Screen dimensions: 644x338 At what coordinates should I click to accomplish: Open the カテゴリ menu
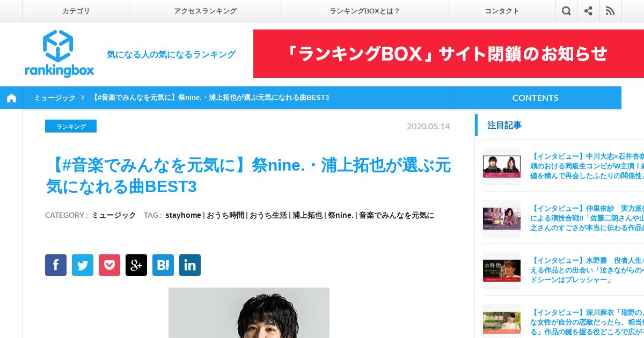(76, 11)
